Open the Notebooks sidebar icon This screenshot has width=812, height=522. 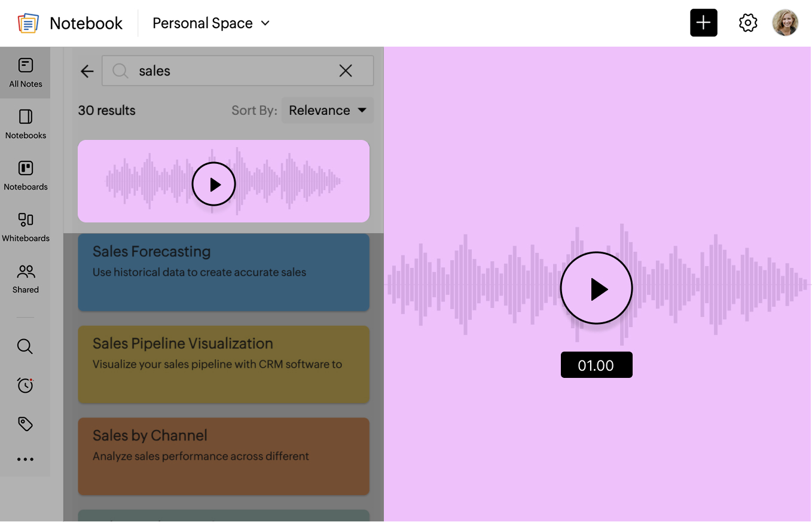(25, 124)
